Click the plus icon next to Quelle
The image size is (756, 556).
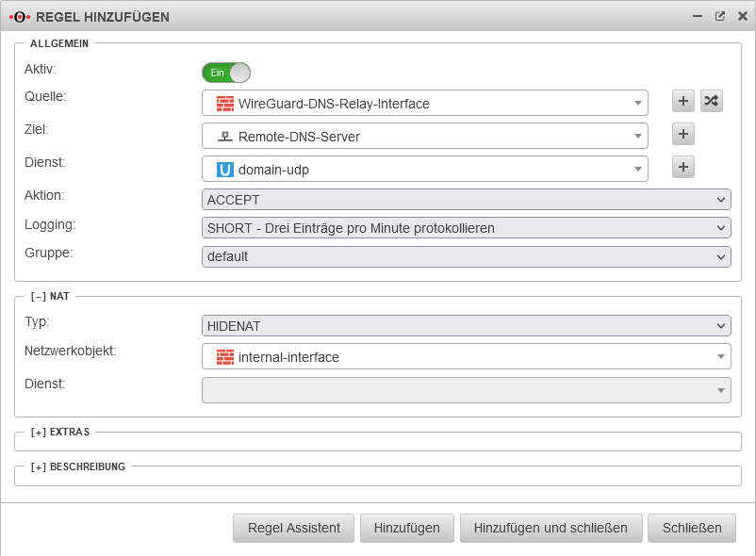tap(683, 102)
